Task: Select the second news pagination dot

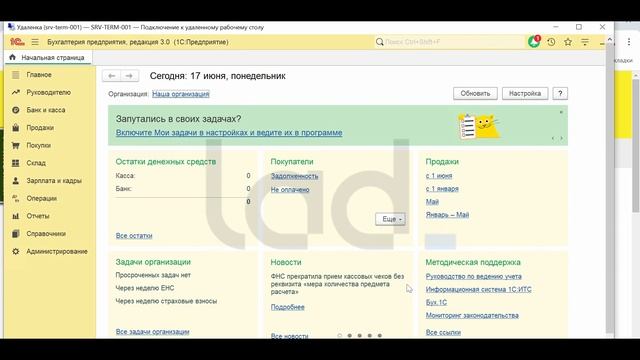Action: (x=349, y=336)
